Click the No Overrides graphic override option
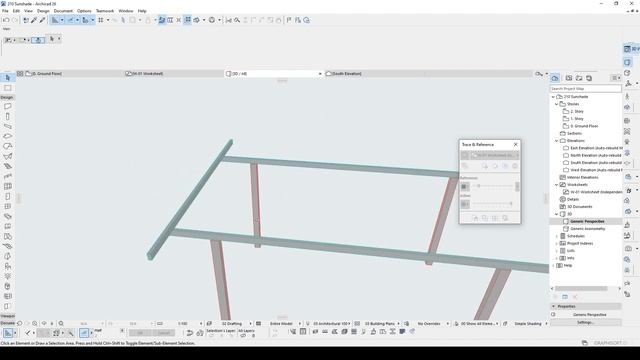 coord(429,323)
